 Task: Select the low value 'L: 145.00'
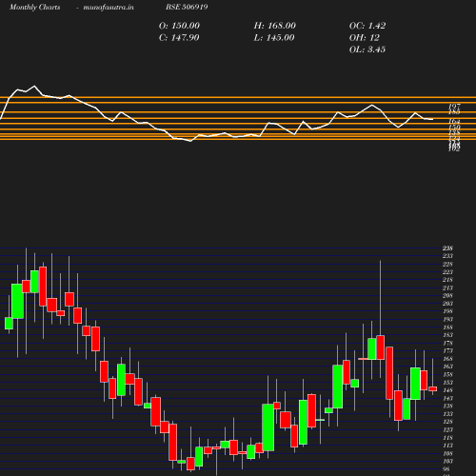tap(274, 38)
